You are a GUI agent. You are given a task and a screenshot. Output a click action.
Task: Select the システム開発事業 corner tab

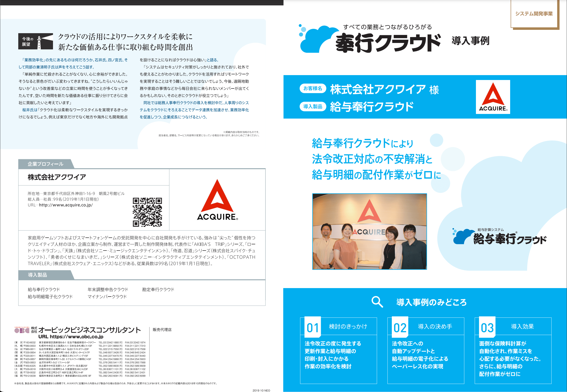click(534, 14)
